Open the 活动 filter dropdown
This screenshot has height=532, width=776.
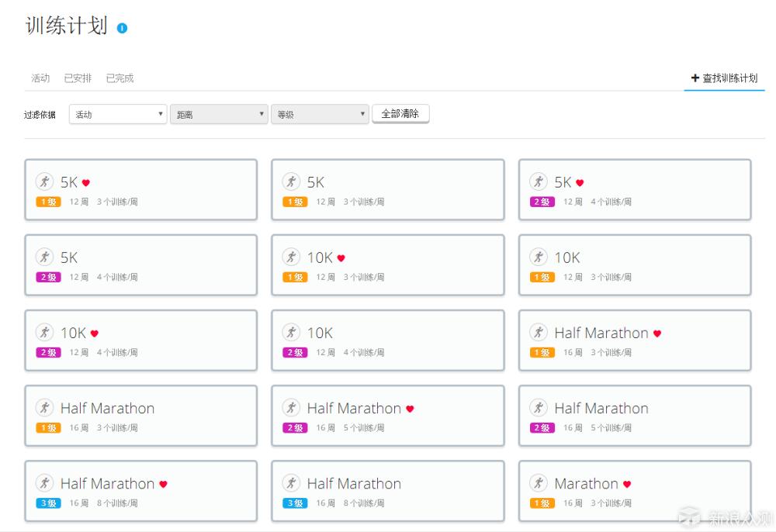[118, 113]
